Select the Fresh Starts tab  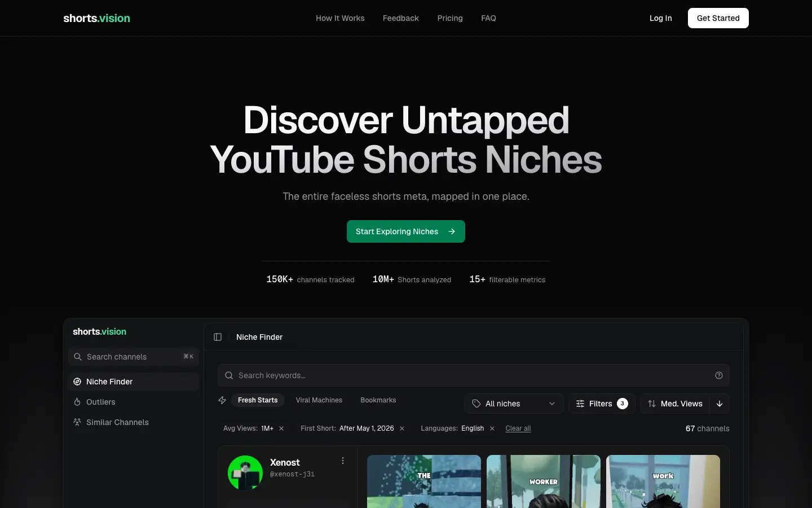pyautogui.click(x=258, y=400)
